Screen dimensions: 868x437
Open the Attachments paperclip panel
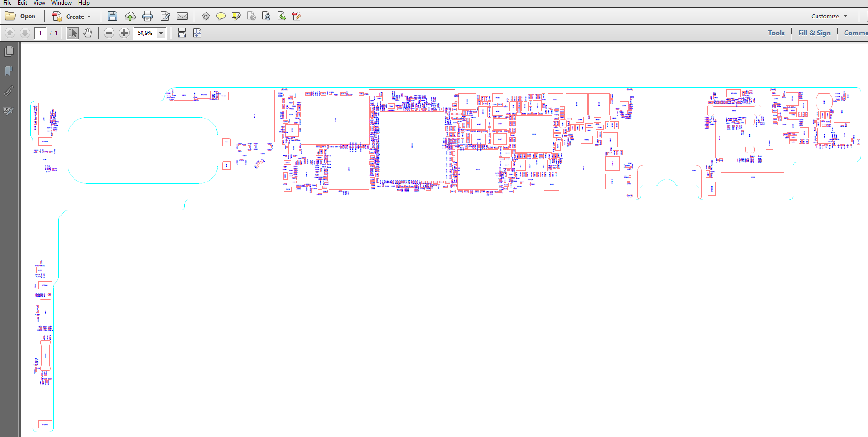(9, 91)
